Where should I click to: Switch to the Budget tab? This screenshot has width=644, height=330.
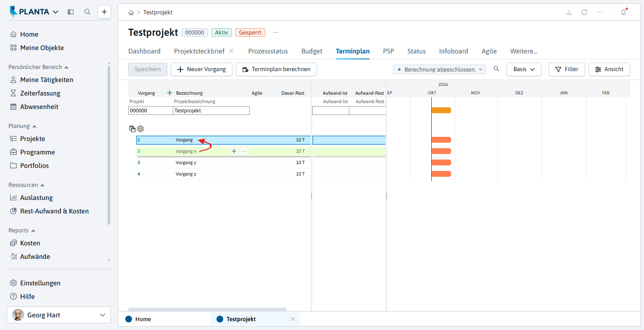(312, 51)
